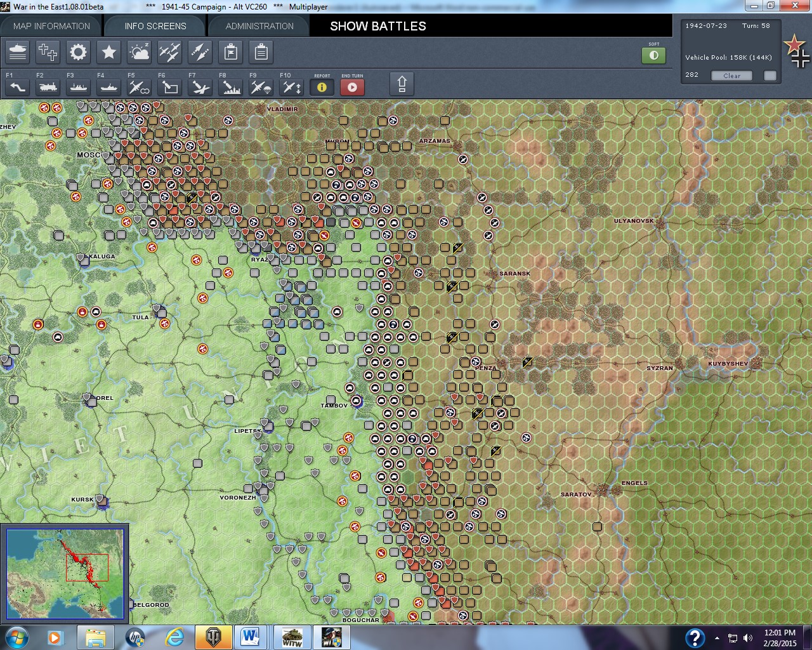Select the F2 rail movement mode
812x650 pixels.
pos(48,87)
